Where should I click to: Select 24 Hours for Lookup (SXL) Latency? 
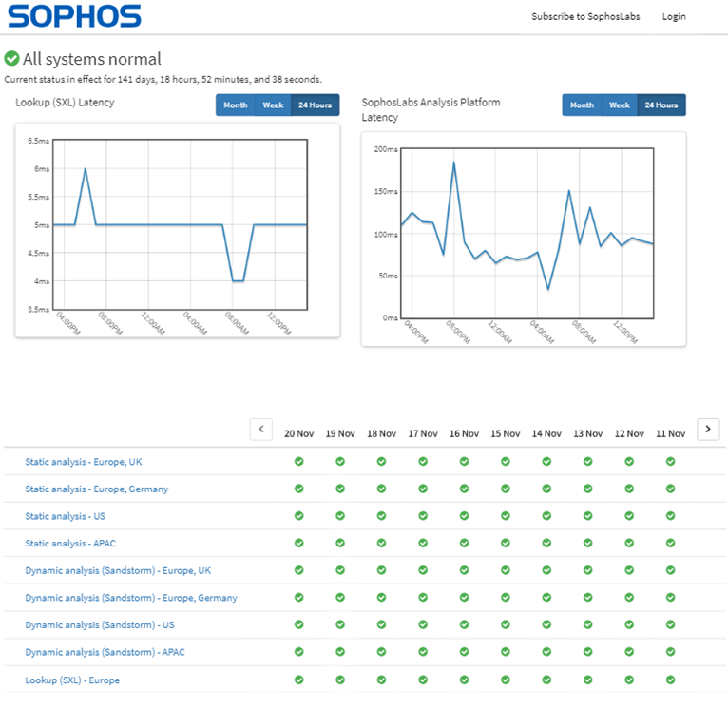click(x=316, y=105)
